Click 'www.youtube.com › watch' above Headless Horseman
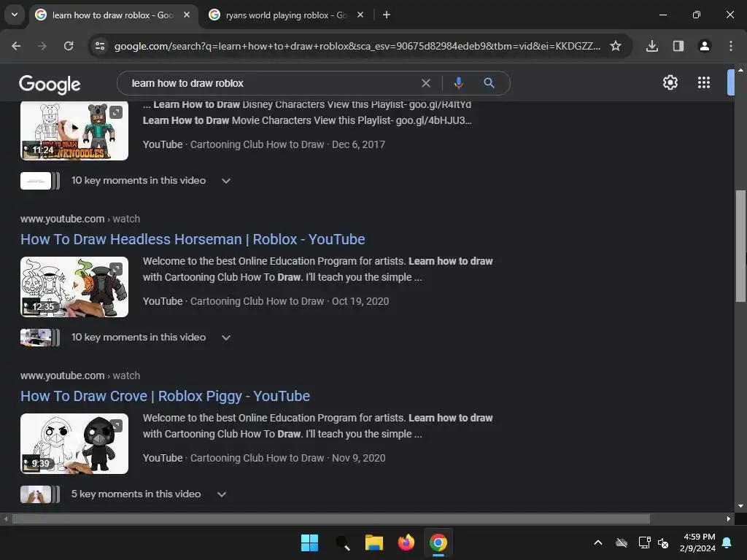The width and height of the screenshot is (747, 560). tap(80, 219)
